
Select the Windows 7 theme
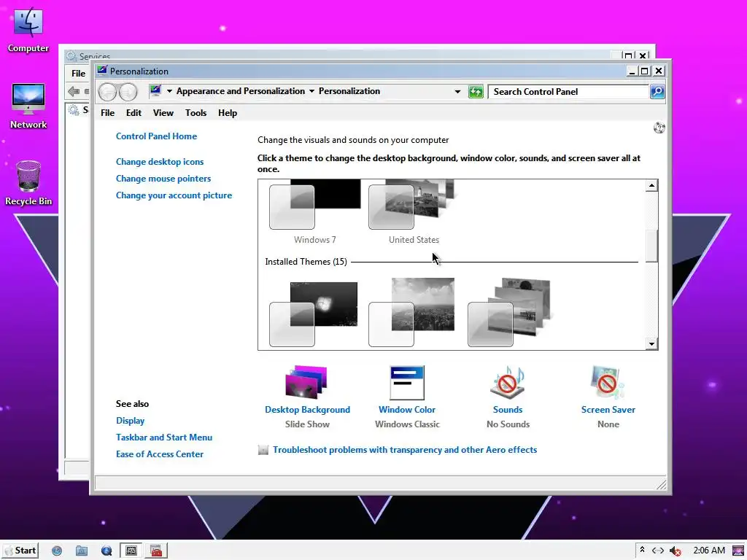(314, 212)
